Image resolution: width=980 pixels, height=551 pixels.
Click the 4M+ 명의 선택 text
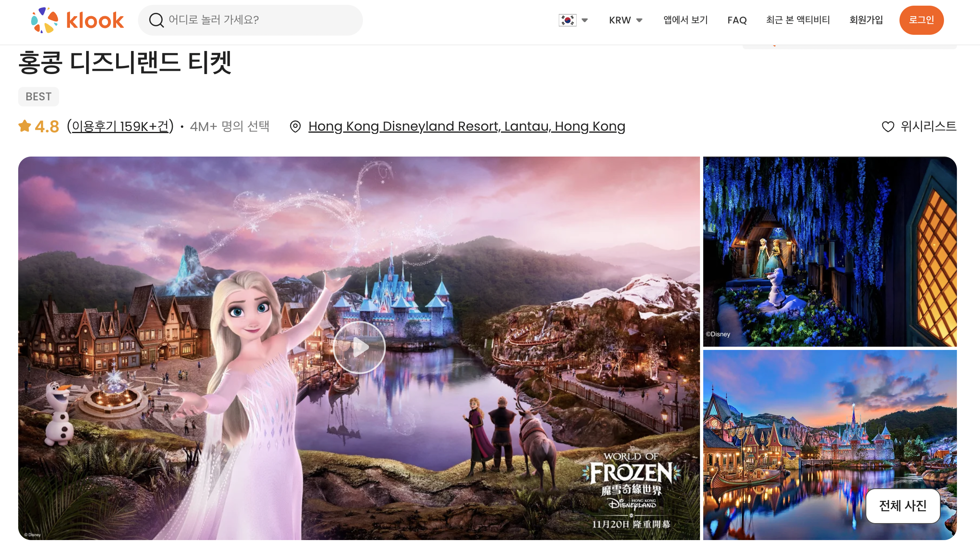(229, 126)
